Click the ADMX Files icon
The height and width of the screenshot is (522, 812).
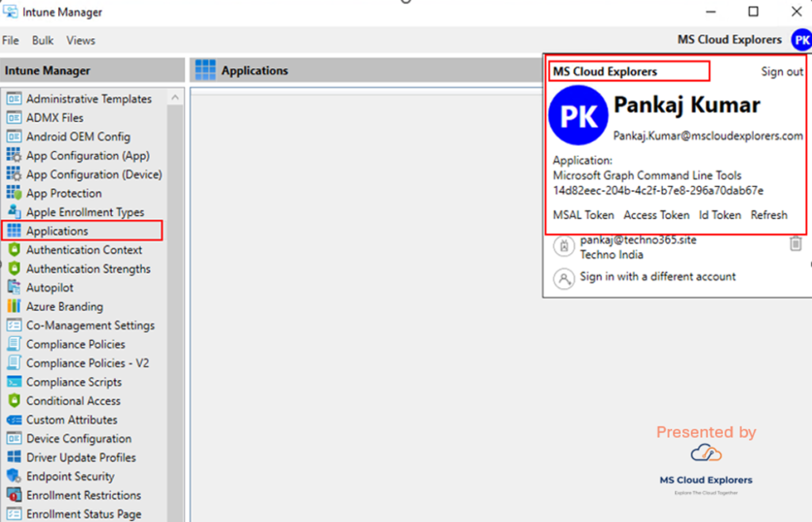(x=14, y=117)
